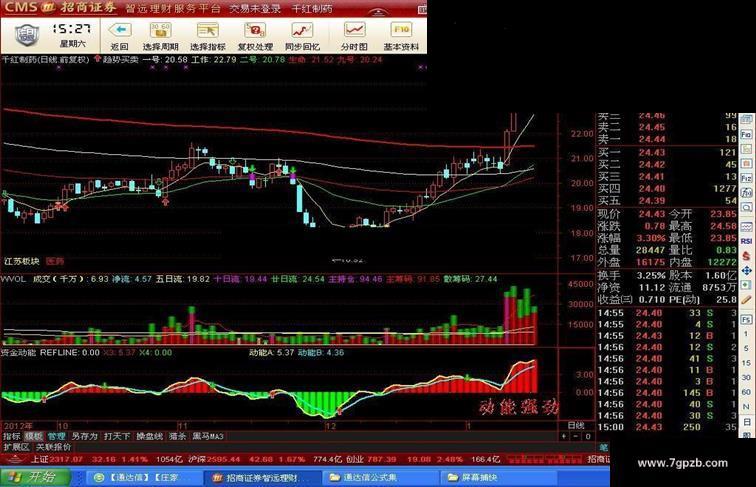Click the red 医药 sector label

55,261
